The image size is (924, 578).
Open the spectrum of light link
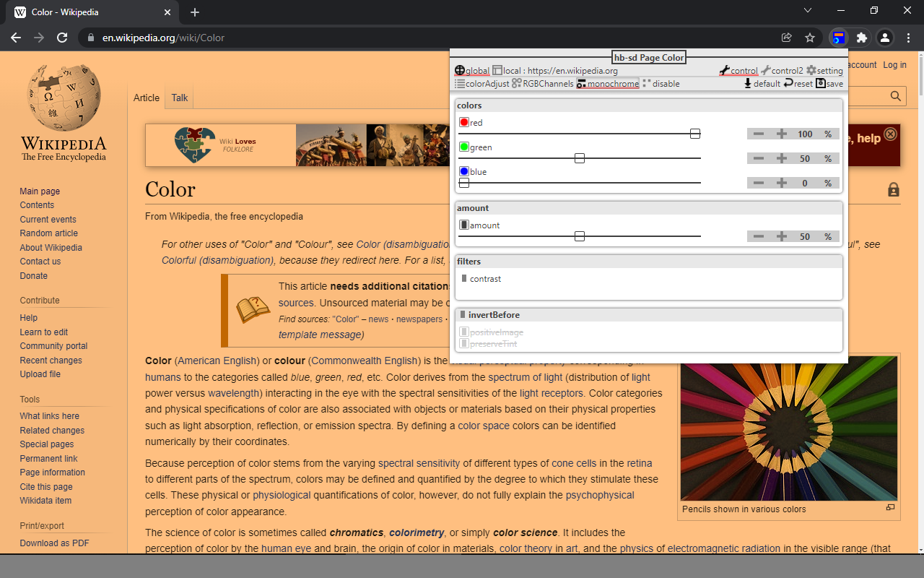(x=525, y=377)
